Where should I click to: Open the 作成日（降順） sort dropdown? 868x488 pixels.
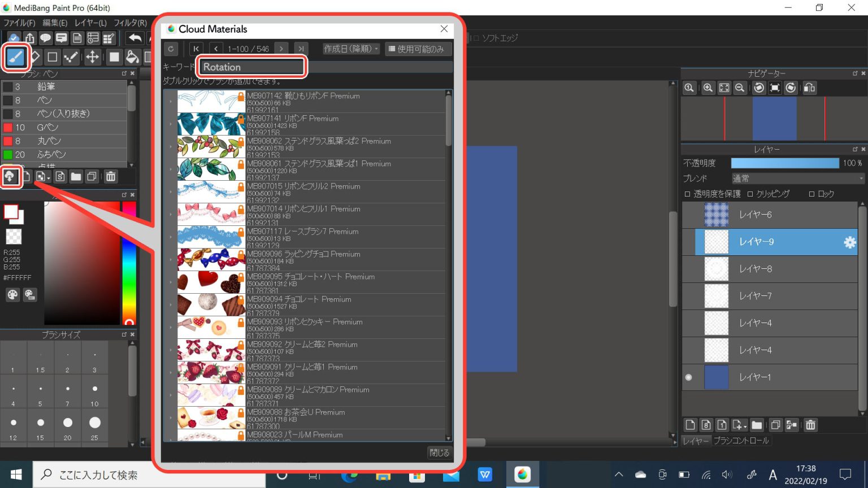coord(350,49)
